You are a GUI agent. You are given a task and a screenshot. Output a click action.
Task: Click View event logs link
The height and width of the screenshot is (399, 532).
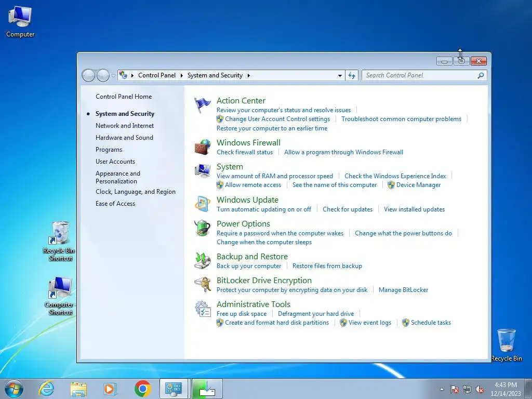(x=370, y=323)
